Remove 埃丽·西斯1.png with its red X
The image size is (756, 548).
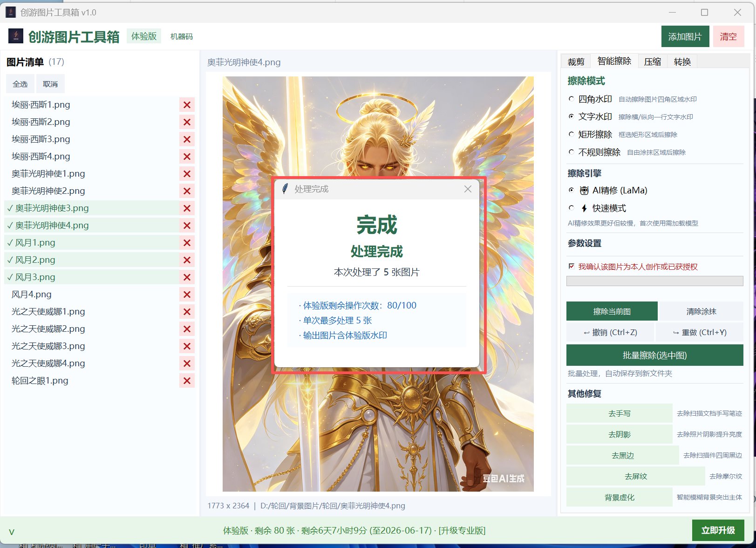(187, 105)
